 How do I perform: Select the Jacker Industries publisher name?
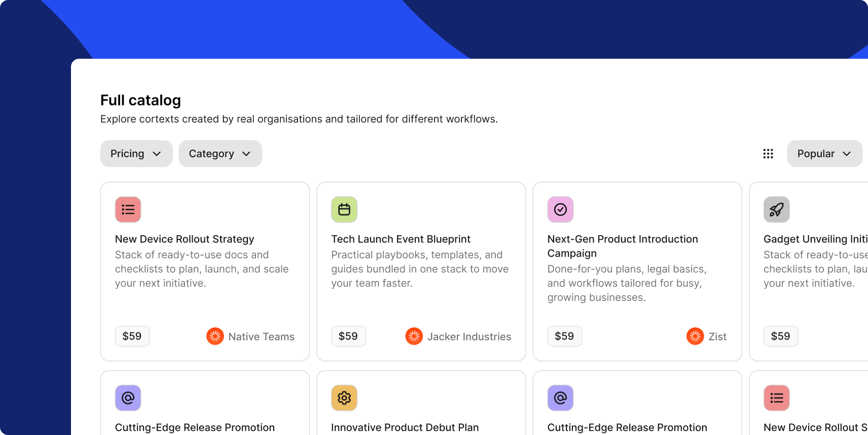(x=469, y=337)
